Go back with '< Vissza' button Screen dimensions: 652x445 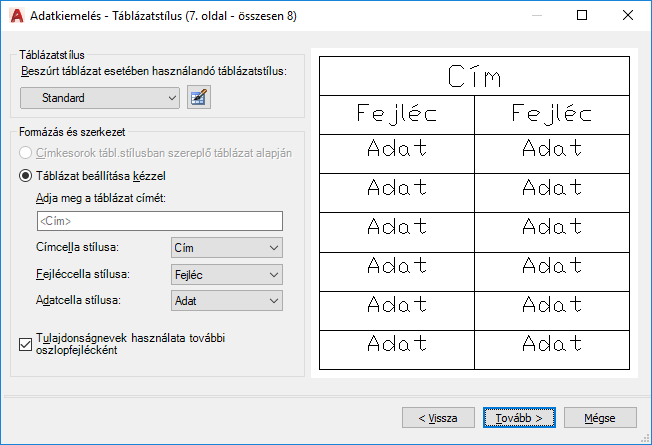pyautogui.click(x=438, y=417)
